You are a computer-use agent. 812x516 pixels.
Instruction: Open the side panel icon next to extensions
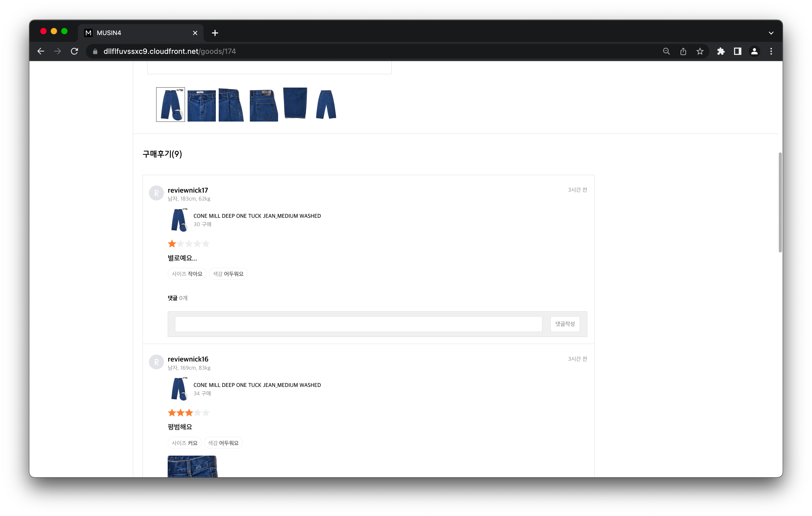(738, 51)
